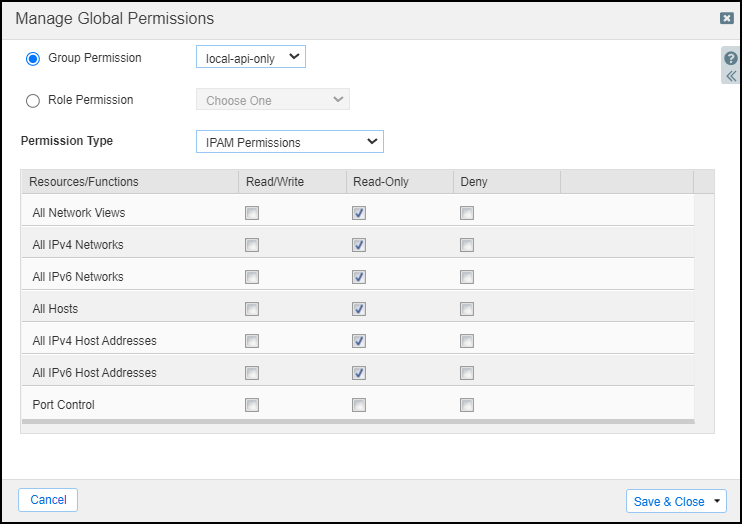
Task: Click the Save & Close button
Action: click(668, 502)
